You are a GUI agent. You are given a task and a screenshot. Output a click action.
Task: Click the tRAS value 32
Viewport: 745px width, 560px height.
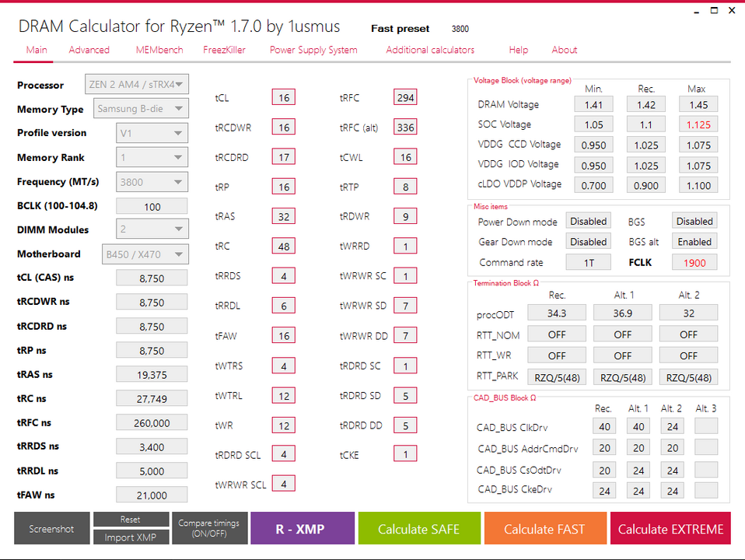click(x=284, y=216)
